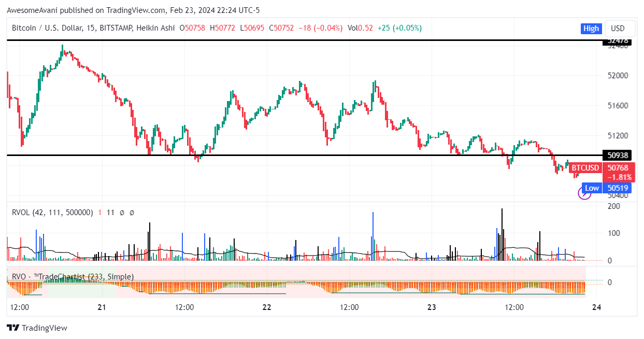
Task: Click the Bitcoin / U.S. Dollar symbol title
Action: coord(48,28)
